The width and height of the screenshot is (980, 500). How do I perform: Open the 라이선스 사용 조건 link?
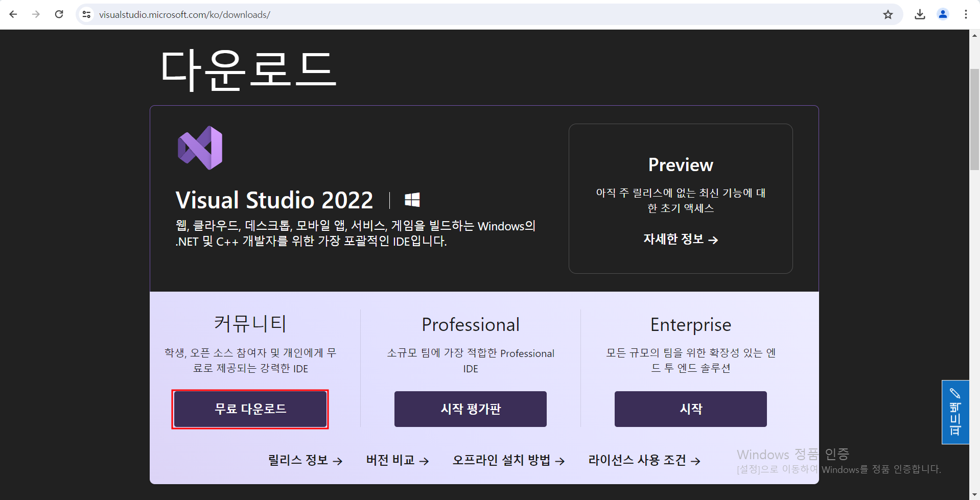(x=644, y=460)
